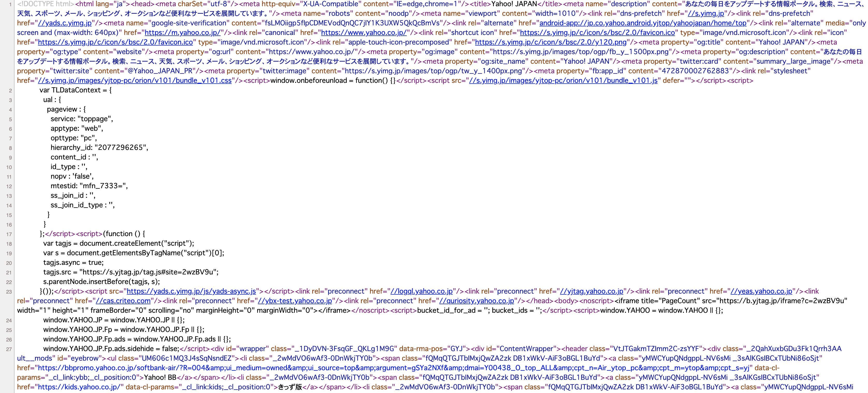
Task: Click the 'window.YAHOO.JP.Fp = window.YAHOO.JP.Fp' line
Action: coord(124,330)
